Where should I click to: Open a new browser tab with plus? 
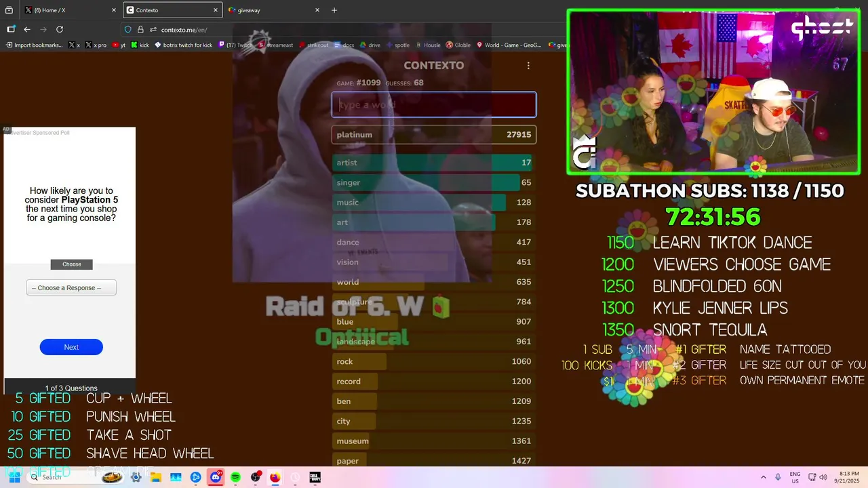point(334,10)
